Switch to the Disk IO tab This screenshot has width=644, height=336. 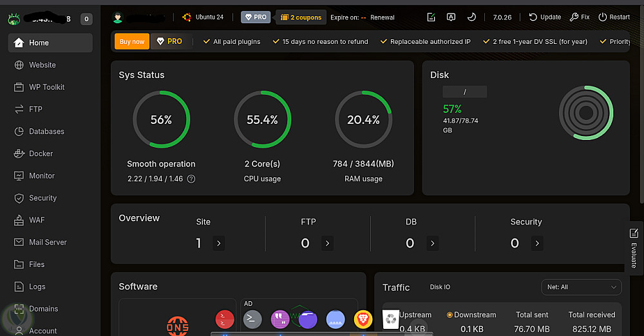[x=440, y=287]
